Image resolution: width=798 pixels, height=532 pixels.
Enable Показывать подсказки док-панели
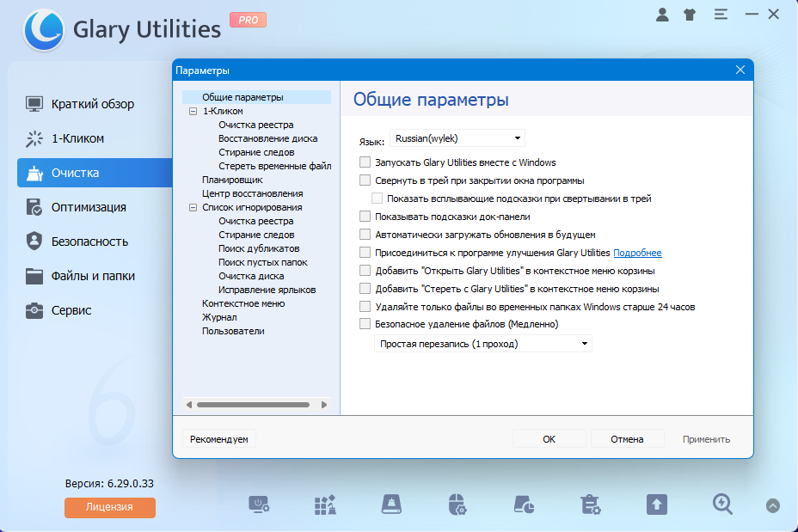pyautogui.click(x=365, y=217)
